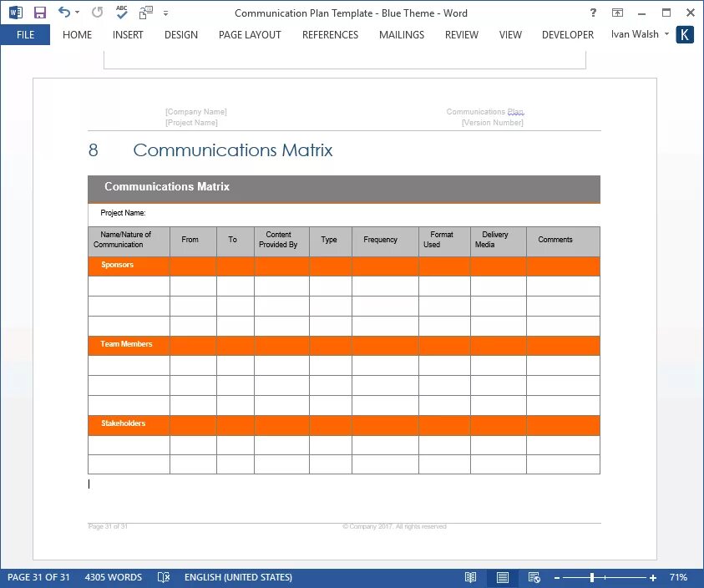
Task: Undo the last action
Action: pos(62,12)
